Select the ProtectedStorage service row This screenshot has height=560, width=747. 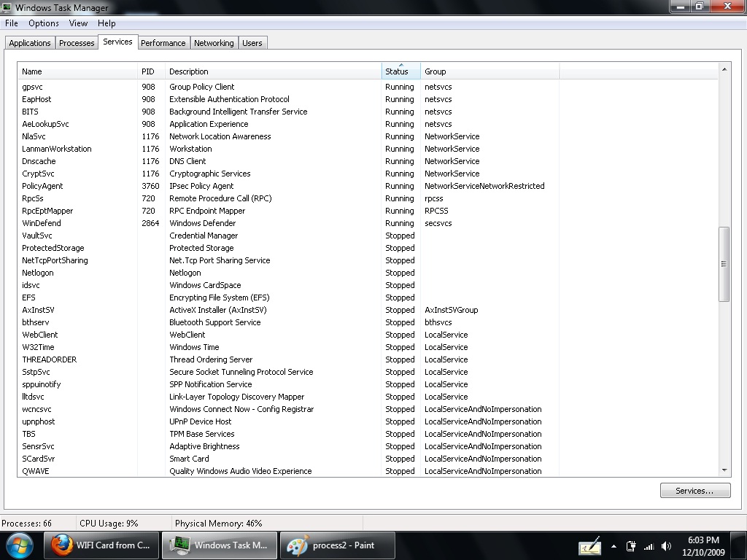pos(368,248)
